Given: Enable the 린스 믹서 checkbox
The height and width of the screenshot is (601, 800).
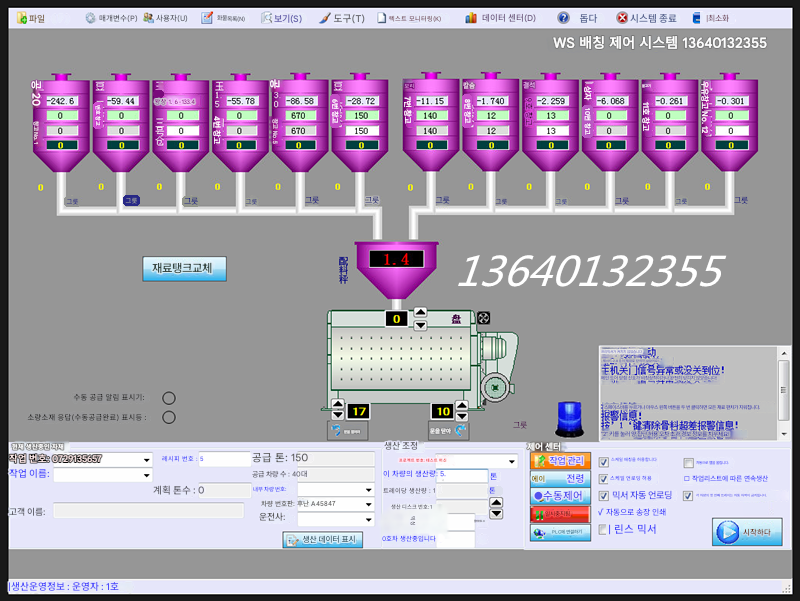Looking at the screenshot, I should coord(603,529).
